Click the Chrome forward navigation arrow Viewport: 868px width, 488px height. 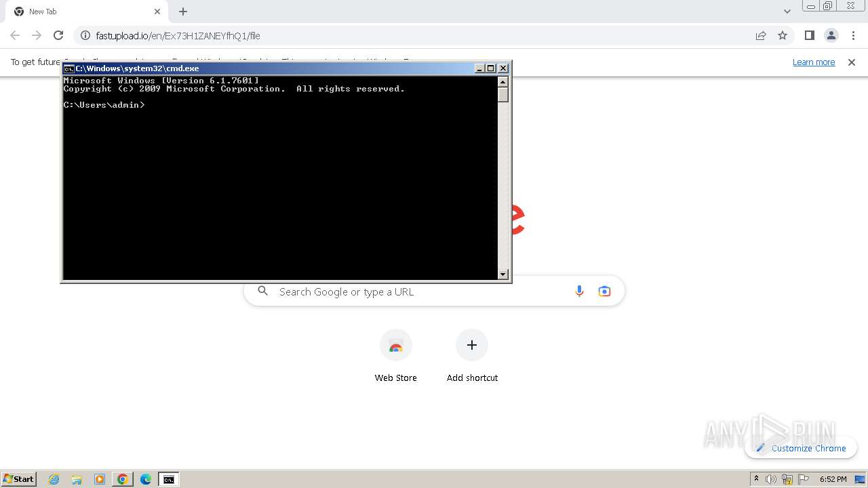37,35
